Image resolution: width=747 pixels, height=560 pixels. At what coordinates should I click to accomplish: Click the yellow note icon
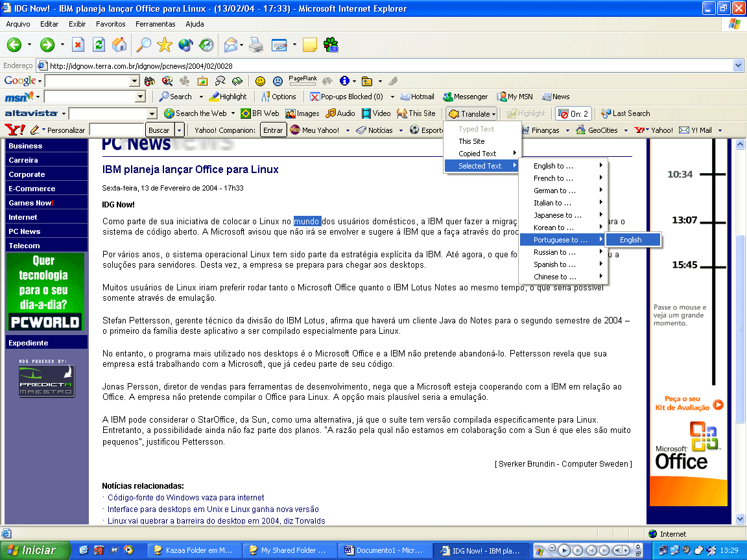(x=310, y=45)
